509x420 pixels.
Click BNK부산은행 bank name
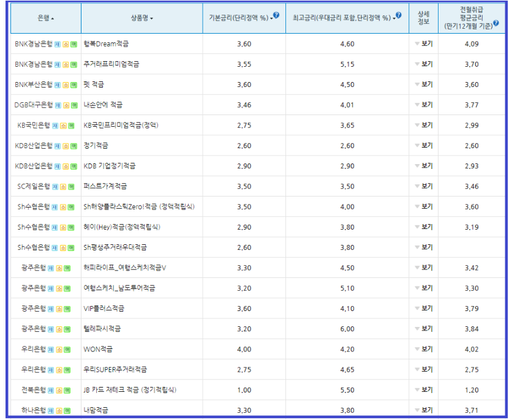[x=34, y=84]
